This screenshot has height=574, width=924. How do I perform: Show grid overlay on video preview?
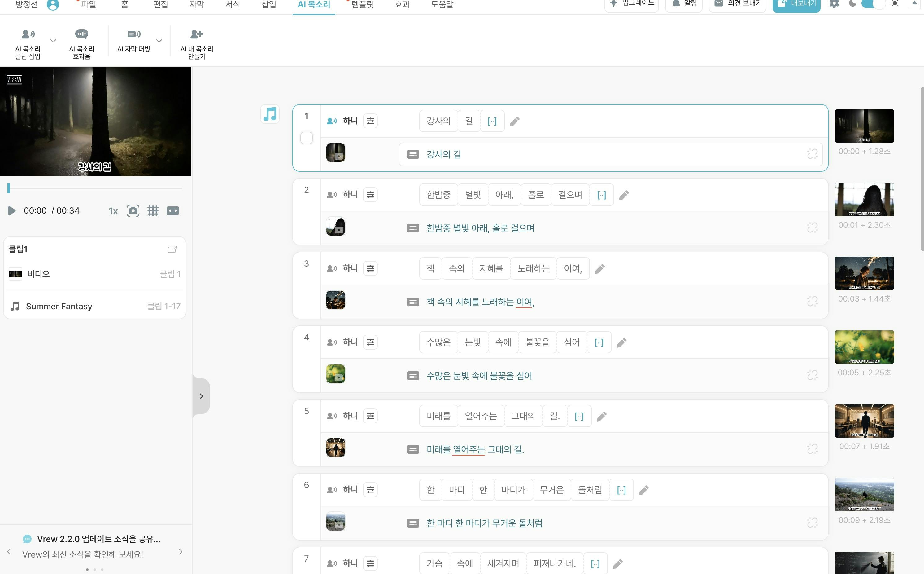click(153, 211)
